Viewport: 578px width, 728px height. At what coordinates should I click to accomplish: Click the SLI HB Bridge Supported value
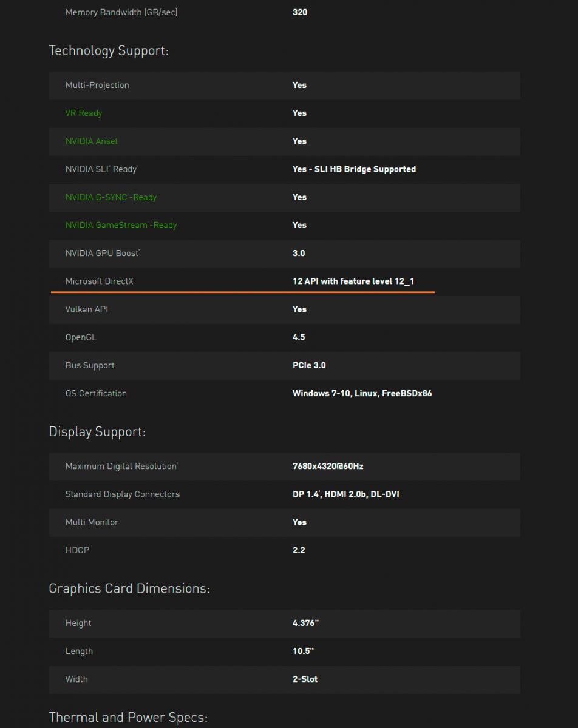(354, 169)
